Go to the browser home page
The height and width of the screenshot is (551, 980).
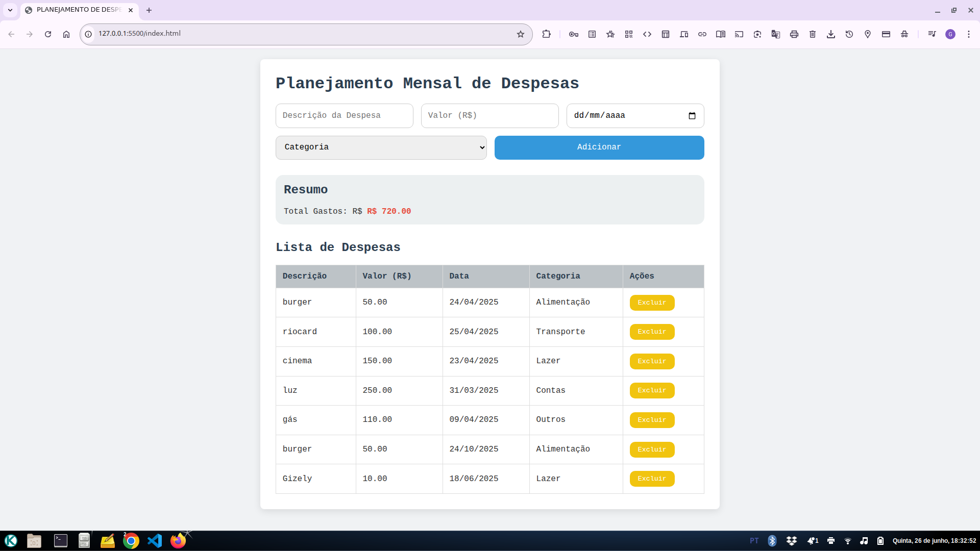tap(66, 34)
